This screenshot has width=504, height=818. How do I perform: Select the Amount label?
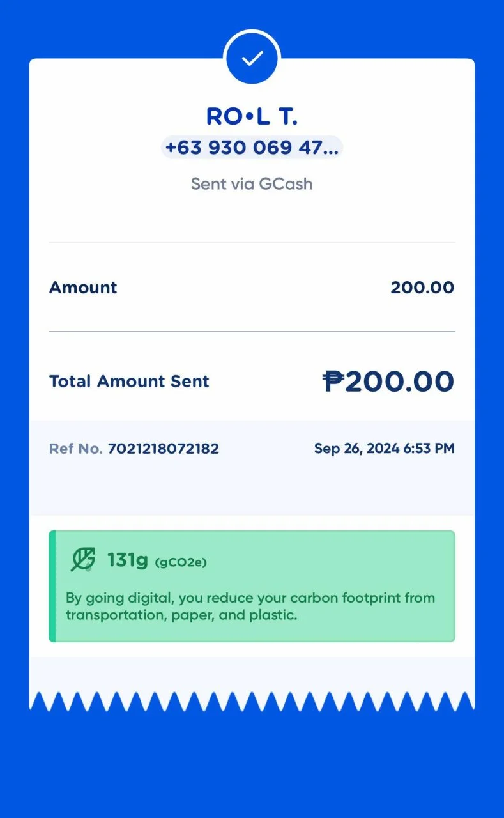pos(83,288)
